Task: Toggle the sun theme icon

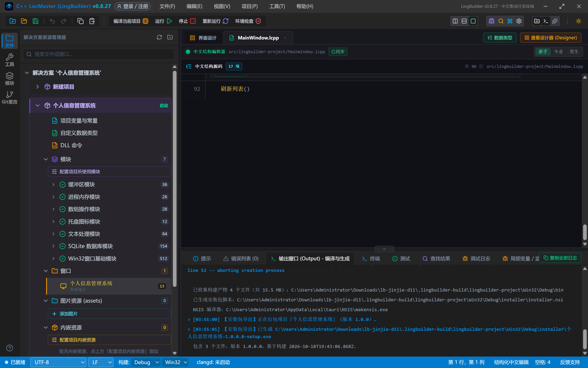Action: [x=579, y=21]
